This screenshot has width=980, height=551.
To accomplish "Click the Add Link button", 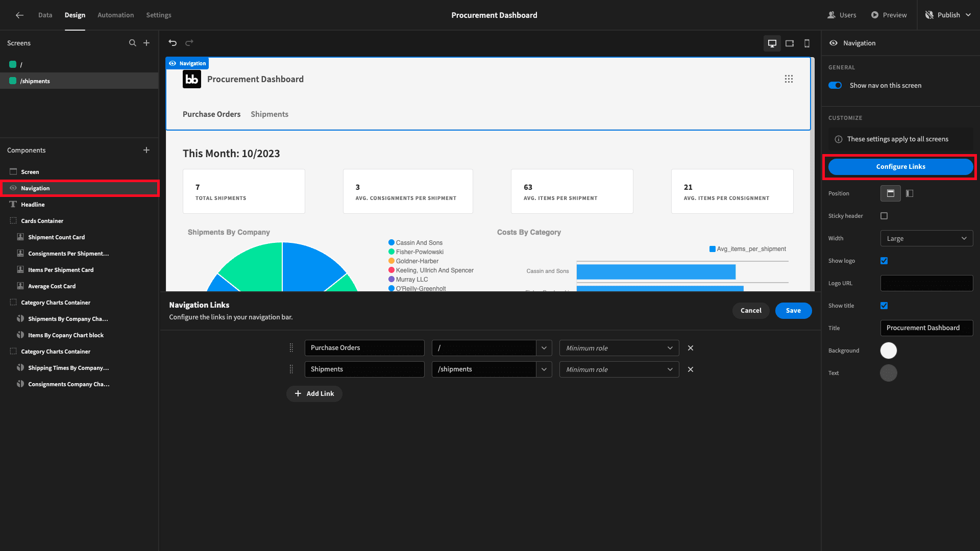I will coord(314,394).
